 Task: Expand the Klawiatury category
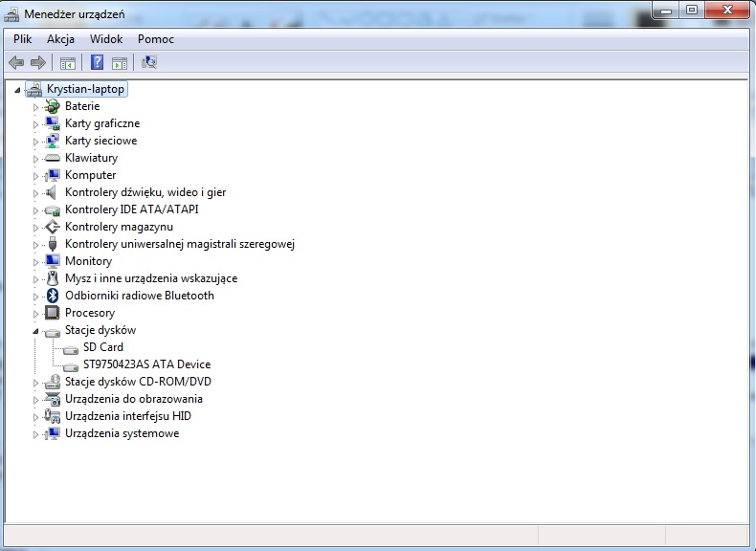pyautogui.click(x=35, y=159)
